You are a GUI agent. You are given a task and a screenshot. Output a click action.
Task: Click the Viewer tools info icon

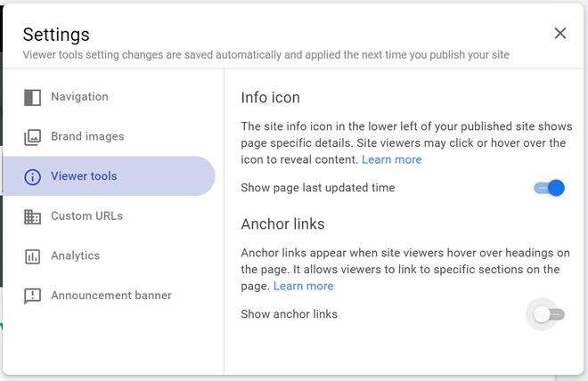tap(33, 176)
